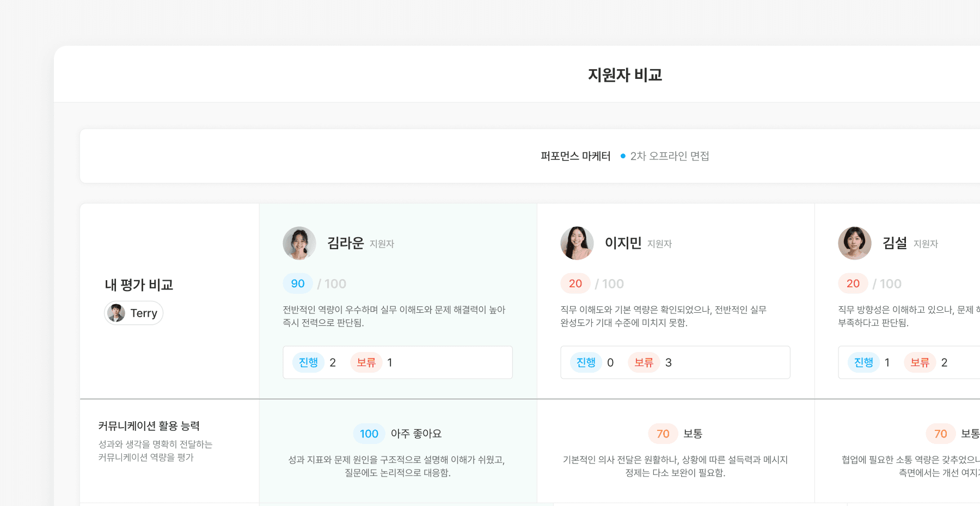This screenshot has width=980, height=506.
Task: Click Terry's small avatar in evaluator chip
Action: click(116, 313)
